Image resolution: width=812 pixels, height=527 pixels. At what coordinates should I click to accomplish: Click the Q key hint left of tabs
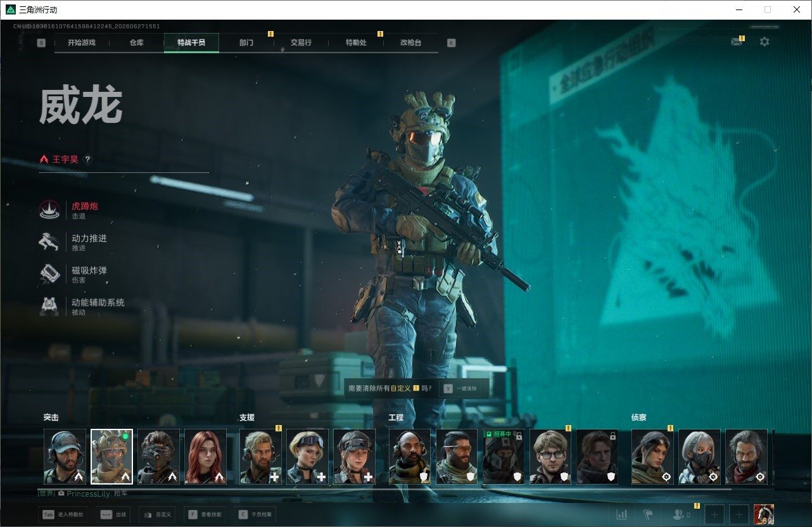(x=41, y=43)
